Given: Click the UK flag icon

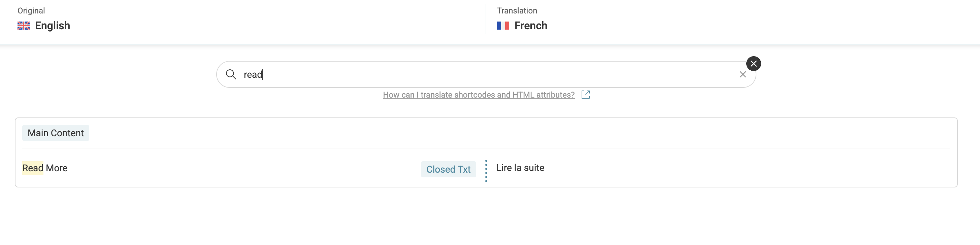Looking at the screenshot, I should click(x=24, y=26).
